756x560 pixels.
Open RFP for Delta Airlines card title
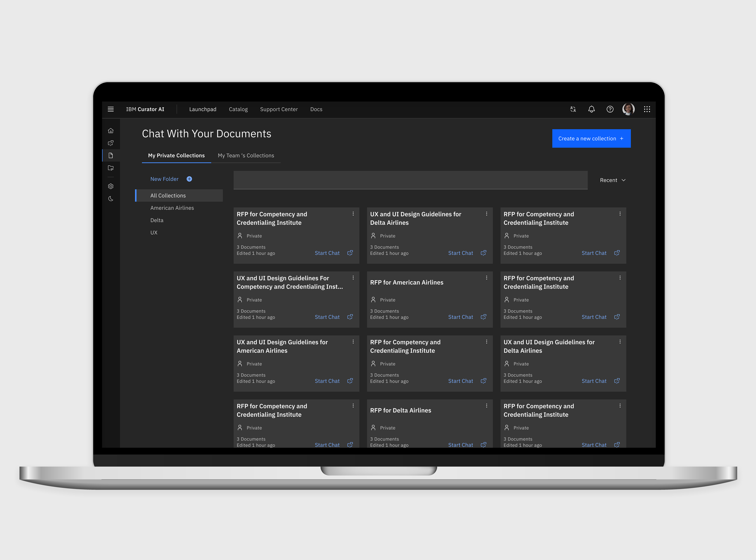coord(400,410)
